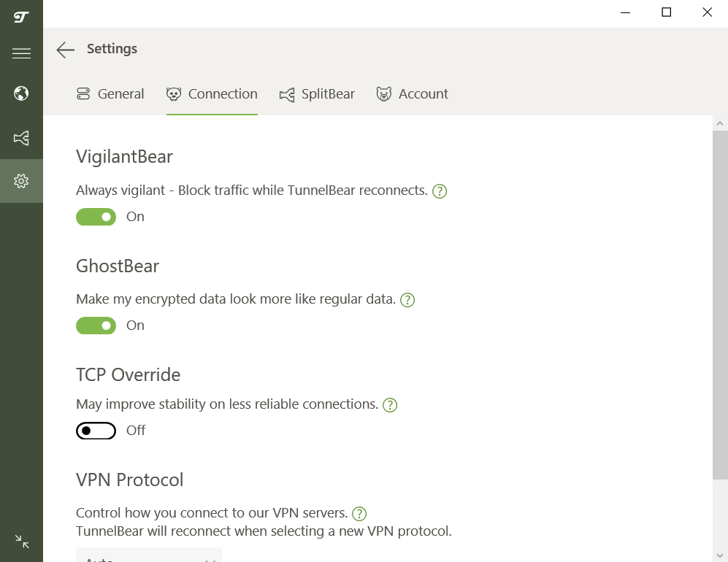Turn off the GhostBear toggle
728x562 pixels.
pyautogui.click(x=96, y=326)
